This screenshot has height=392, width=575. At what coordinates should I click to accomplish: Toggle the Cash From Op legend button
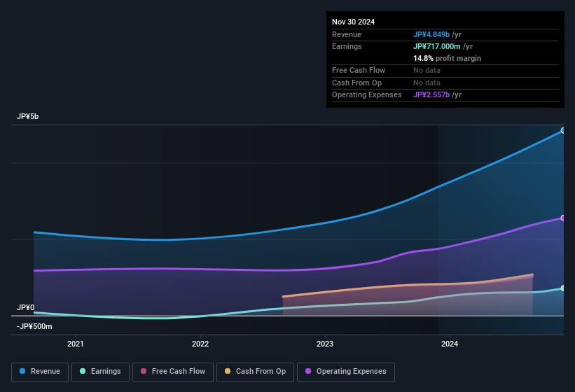point(255,372)
